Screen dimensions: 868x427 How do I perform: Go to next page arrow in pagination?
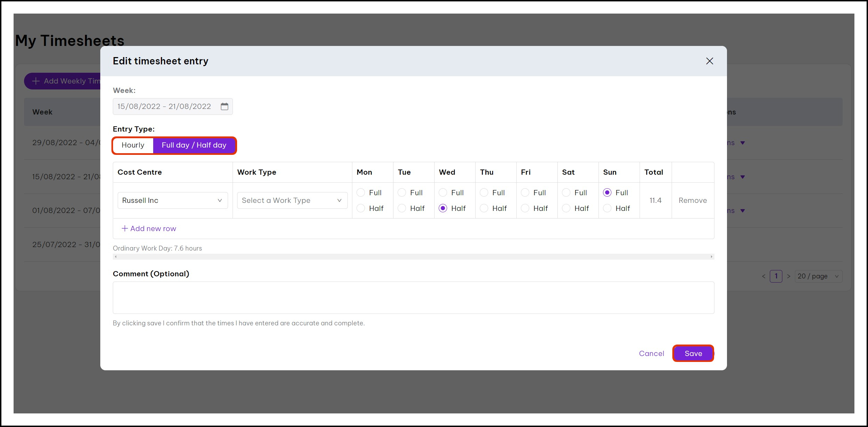pyautogui.click(x=789, y=276)
